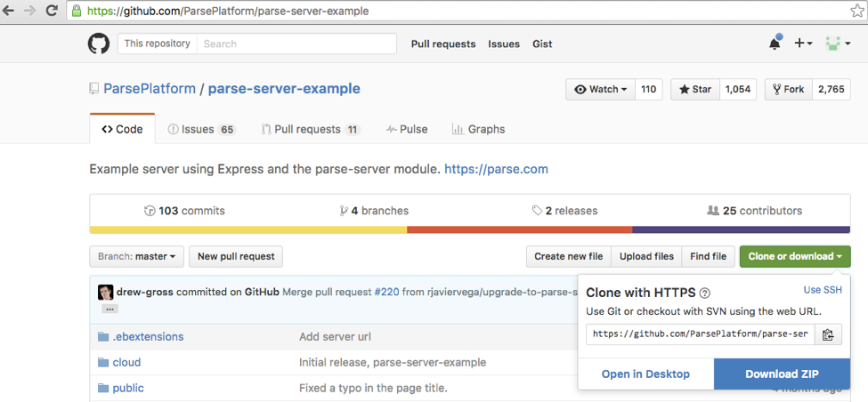Click the Create new file button
This screenshot has height=402, width=868.
569,256
